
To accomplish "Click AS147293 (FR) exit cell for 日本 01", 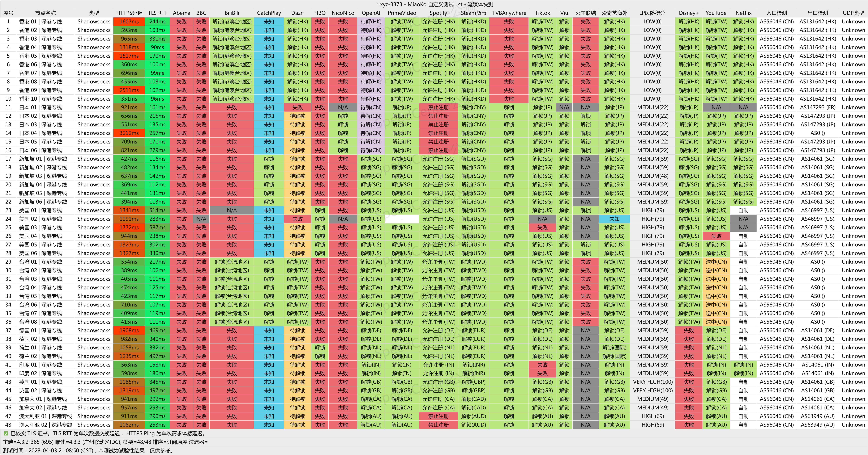I will tap(817, 107).
